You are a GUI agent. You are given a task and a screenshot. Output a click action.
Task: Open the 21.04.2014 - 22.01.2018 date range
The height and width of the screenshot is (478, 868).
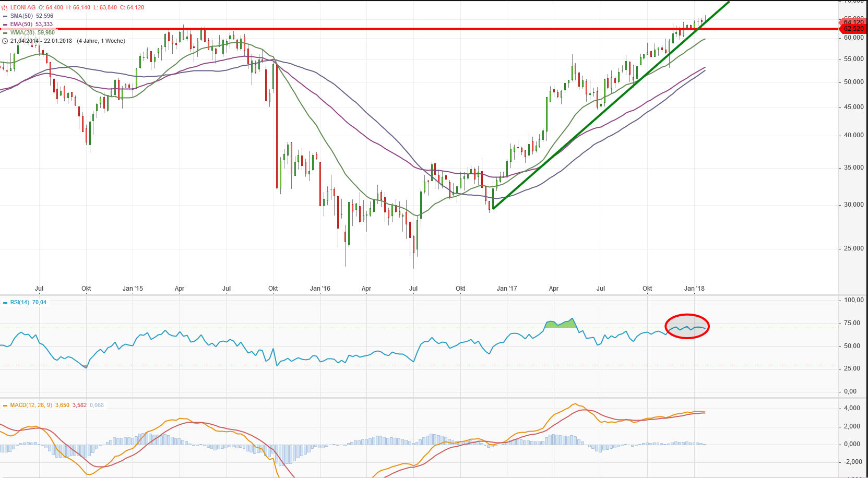[x=41, y=41]
